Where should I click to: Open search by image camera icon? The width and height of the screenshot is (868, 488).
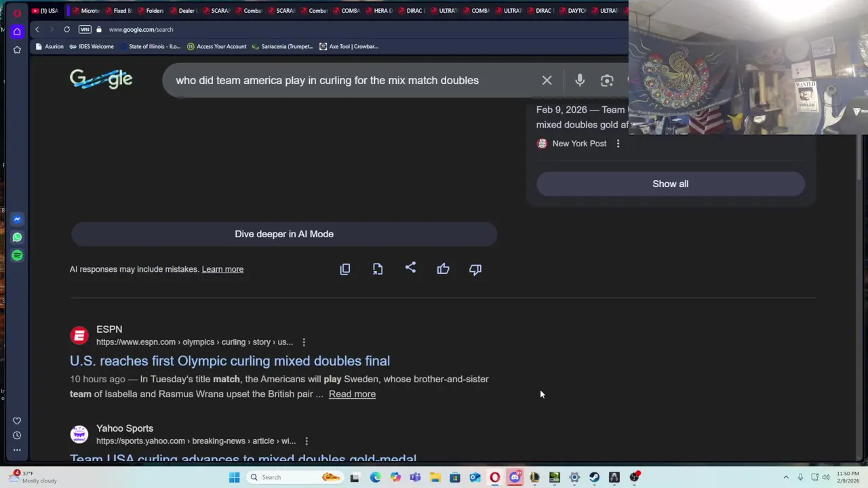pos(607,80)
